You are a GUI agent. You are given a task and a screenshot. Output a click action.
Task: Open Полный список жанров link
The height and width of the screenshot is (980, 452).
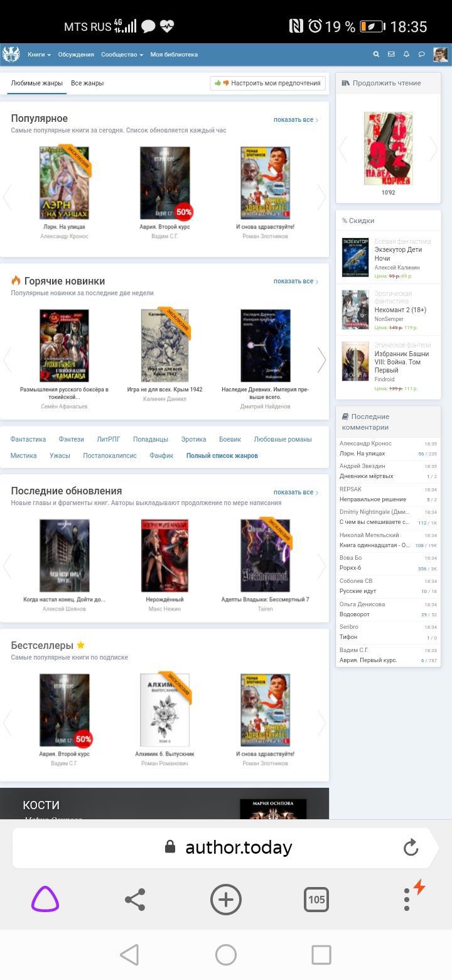click(222, 455)
